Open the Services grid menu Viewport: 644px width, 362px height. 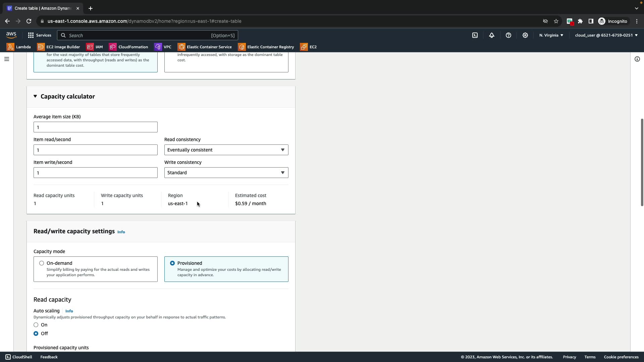coord(39,35)
